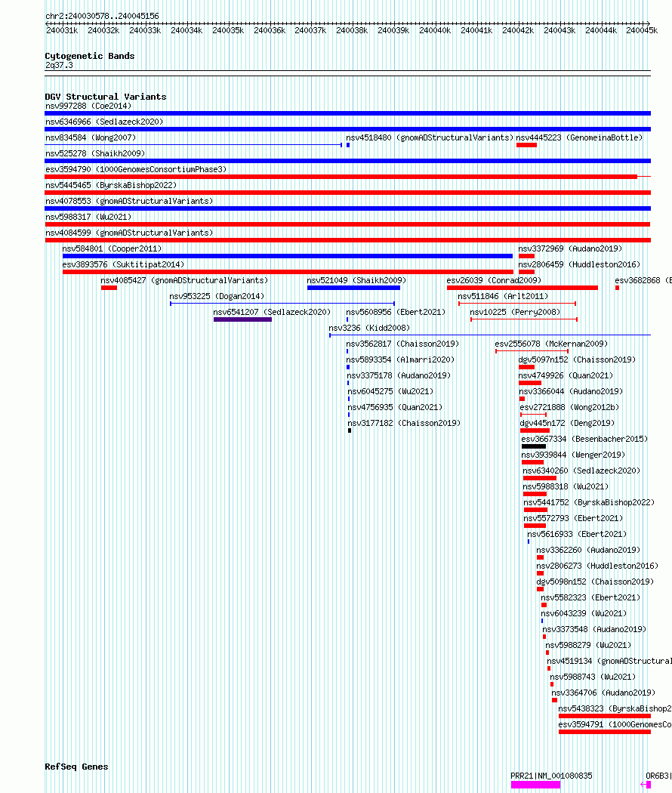Open esv3893576 (Suktitipat2014) variant
This screenshot has height=793, width=672.
(123, 264)
